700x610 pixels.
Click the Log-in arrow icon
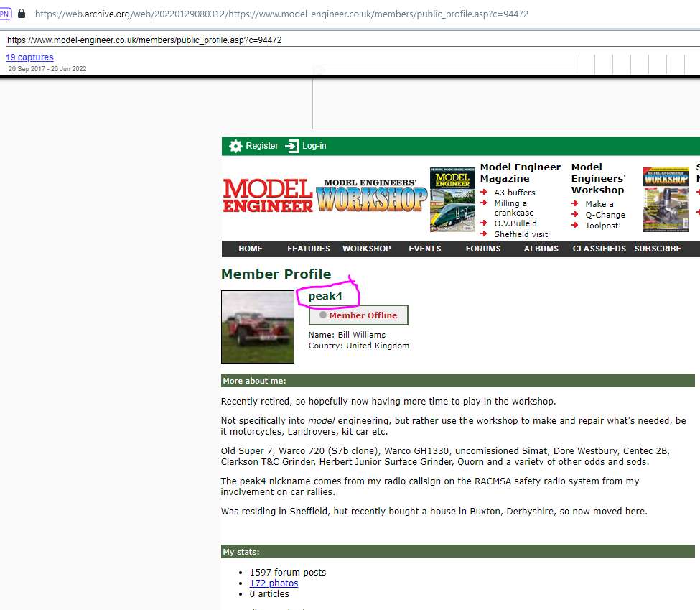(x=292, y=146)
